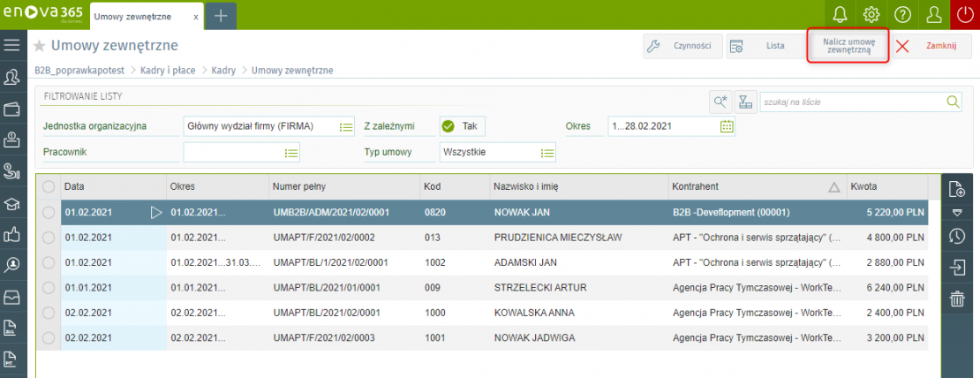Click the trash delete icon
980x378 pixels.
957,299
